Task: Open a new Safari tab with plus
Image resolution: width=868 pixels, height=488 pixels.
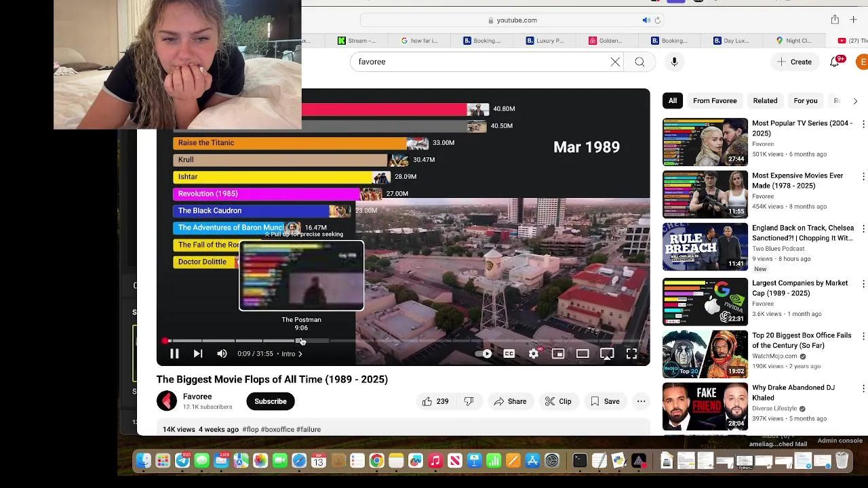Action: [x=853, y=20]
